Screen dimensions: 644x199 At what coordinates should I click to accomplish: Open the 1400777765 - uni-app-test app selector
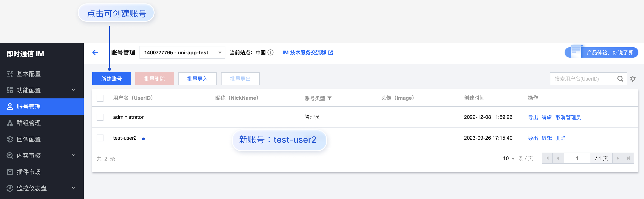[182, 52]
